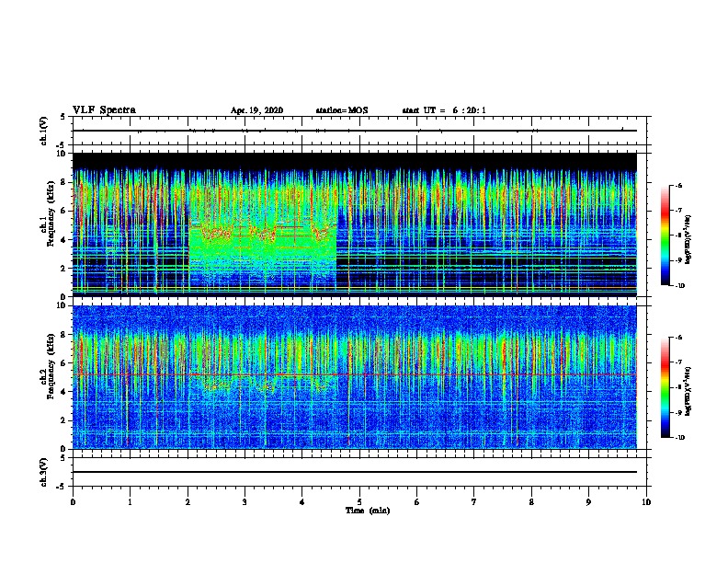Click the "-10" value on ch.2 colorbar
The width and height of the screenshot is (728, 563).
679,438
